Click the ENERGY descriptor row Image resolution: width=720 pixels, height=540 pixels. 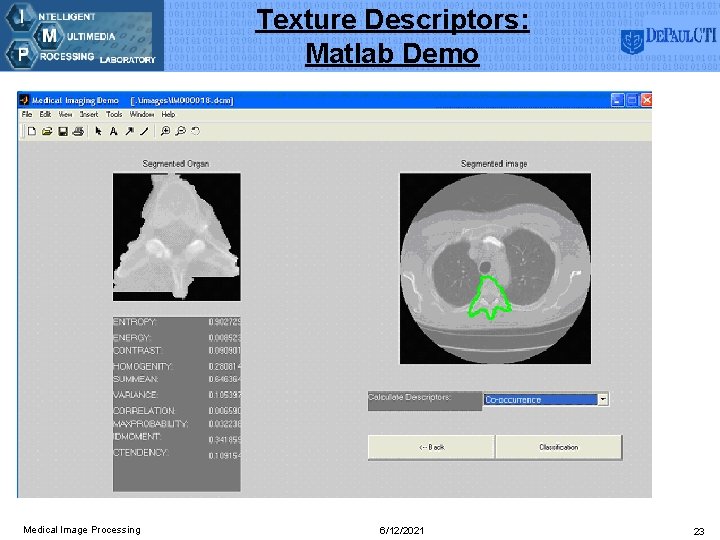(177, 338)
